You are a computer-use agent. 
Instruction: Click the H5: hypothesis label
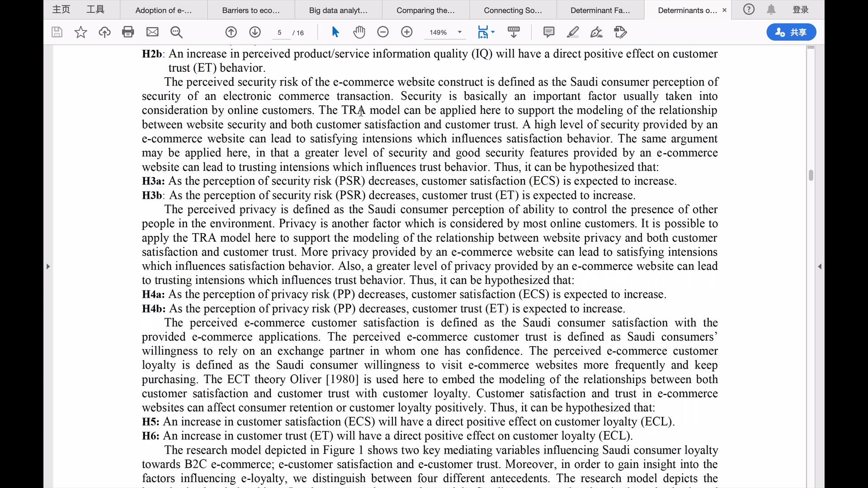point(151,422)
